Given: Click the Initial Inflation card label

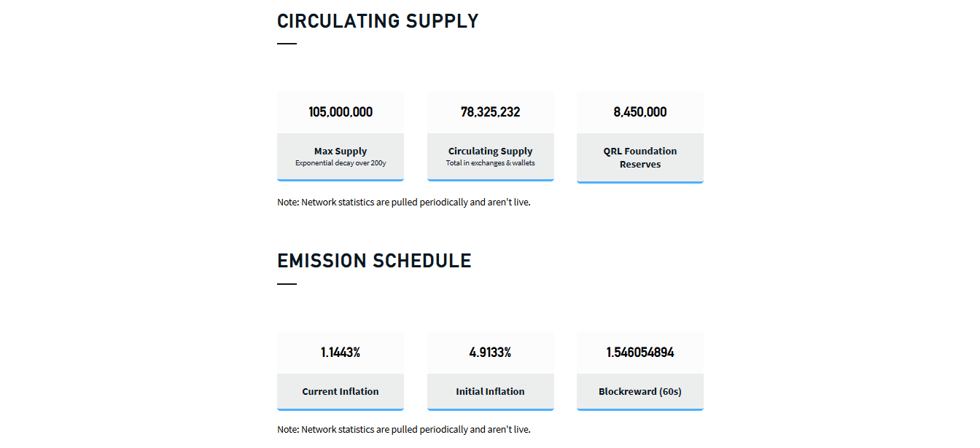Looking at the screenshot, I should pyautogui.click(x=491, y=392).
